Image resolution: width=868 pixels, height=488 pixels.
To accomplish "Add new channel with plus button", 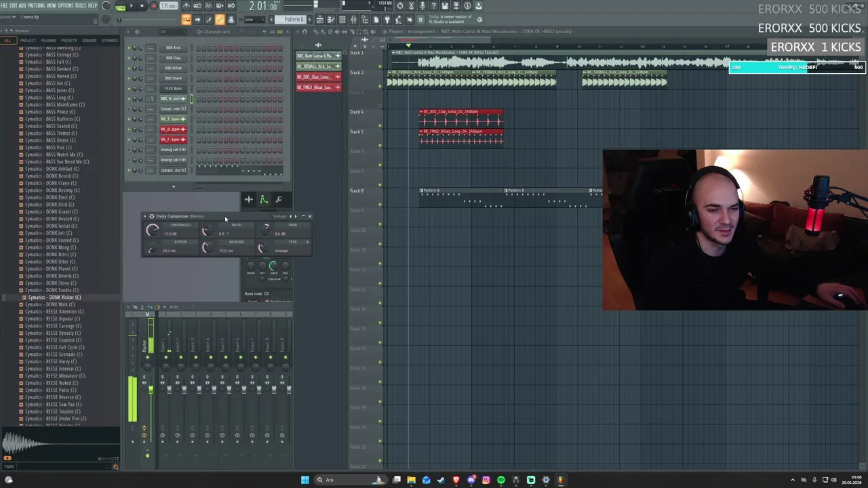I will (x=173, y=186).
